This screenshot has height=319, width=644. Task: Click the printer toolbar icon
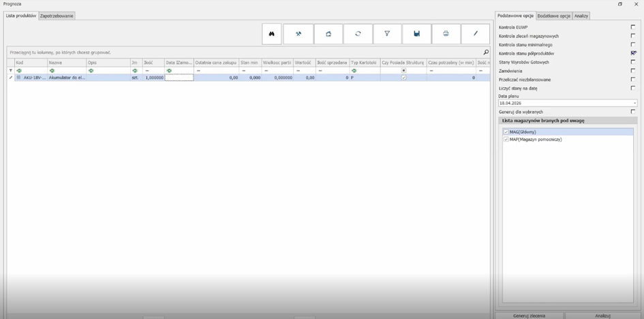(446, 33)
